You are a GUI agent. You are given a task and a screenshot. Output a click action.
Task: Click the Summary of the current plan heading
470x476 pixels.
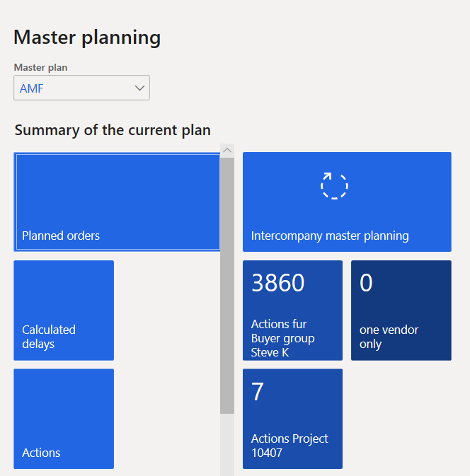tap(113, 130)
